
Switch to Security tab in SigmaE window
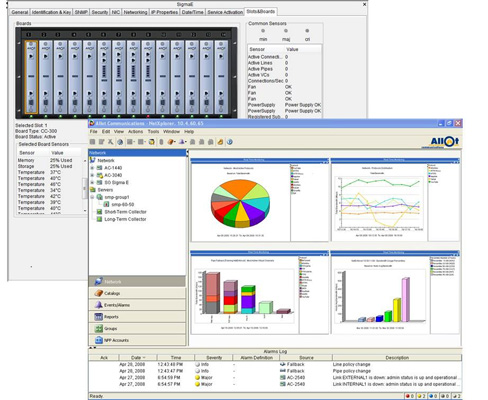[x=100, y=12]
